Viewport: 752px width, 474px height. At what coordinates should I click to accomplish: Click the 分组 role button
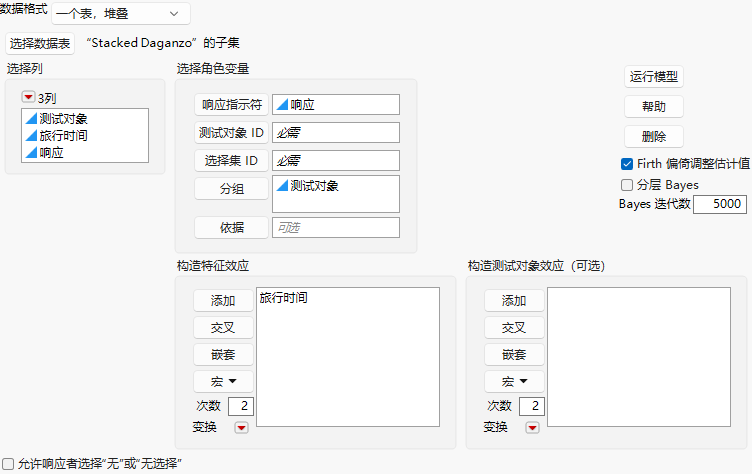pyautogui.click(x=232, y=189)
